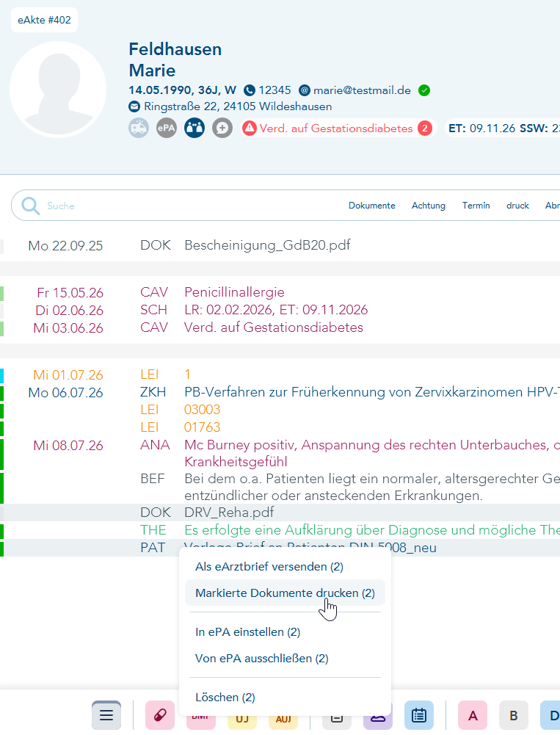
Task: Click the Achtung search filter link
Action: 429,206
